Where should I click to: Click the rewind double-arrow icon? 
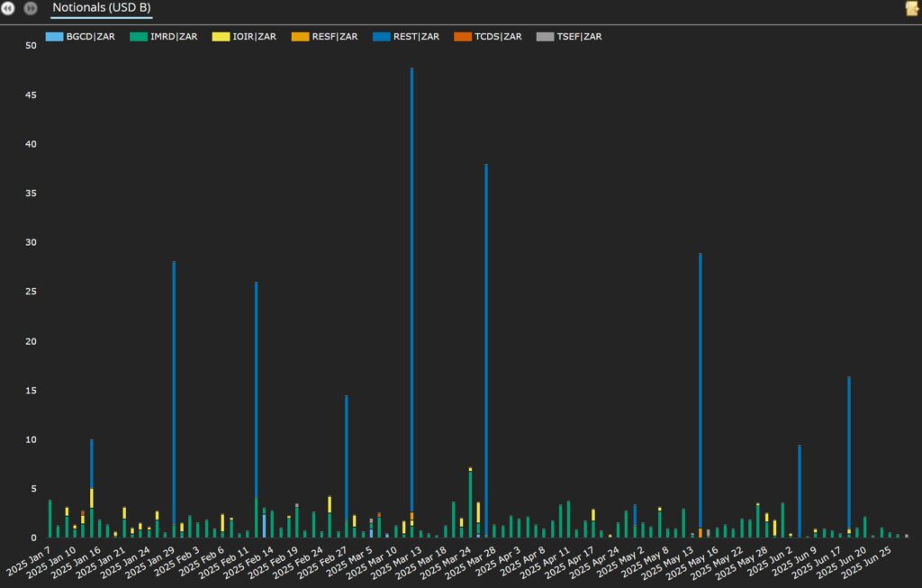8,9
